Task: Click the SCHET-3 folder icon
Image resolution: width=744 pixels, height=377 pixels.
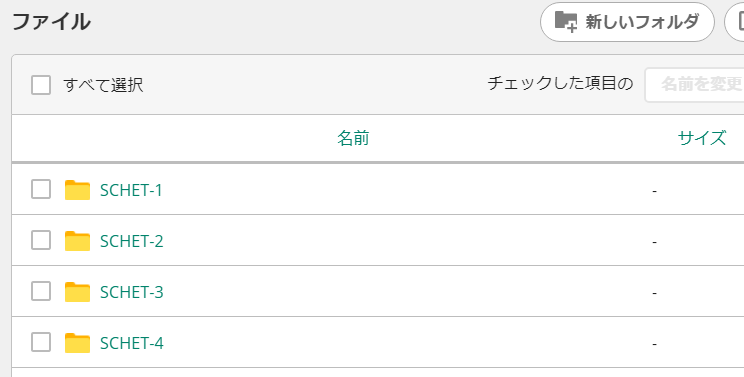Action: coord(77,292)
